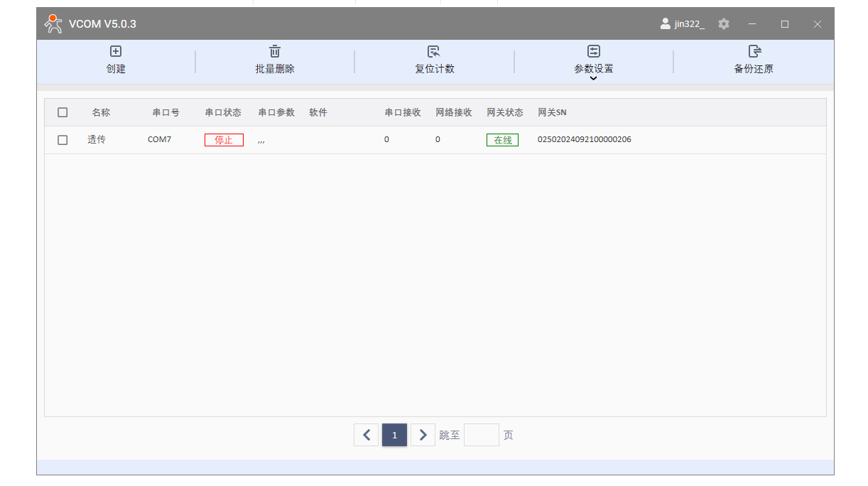Viewport: 868px width, 486px height.
Task: Expand the chevron under 参数设置
Action: pyautogui.click(x=593, y=78)
